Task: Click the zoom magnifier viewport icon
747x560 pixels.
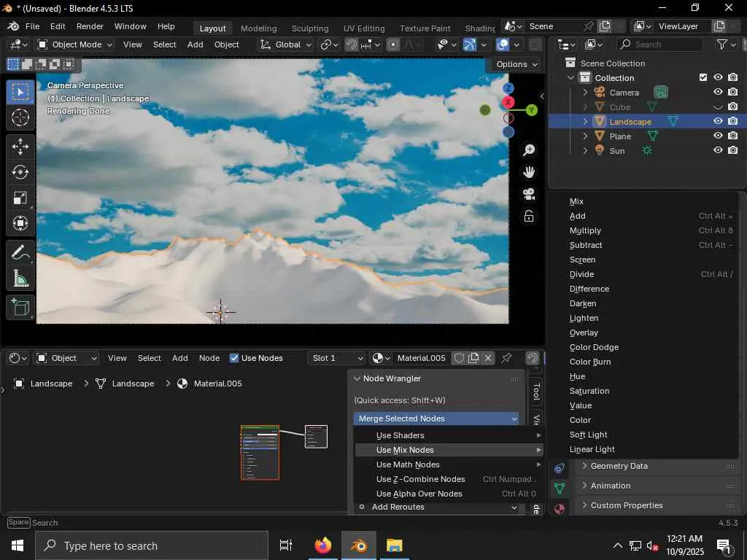Action: pyautogui.click(x=529, y=150)
